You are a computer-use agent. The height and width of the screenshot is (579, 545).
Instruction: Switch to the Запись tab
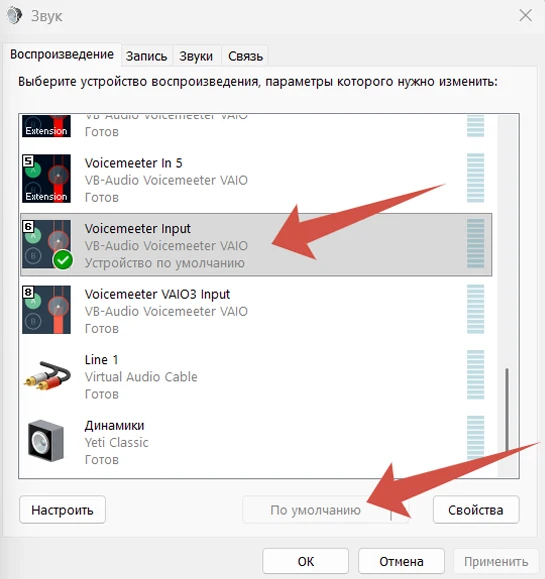[146, 56]
